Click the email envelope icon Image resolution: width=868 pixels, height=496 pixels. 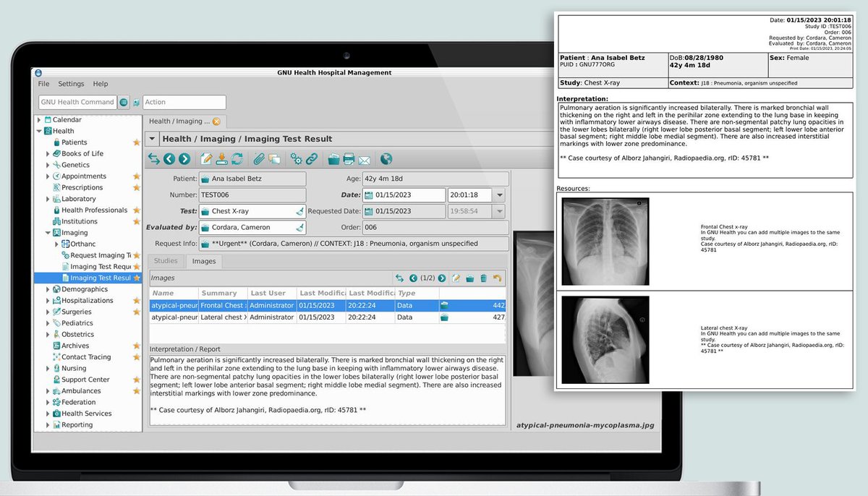[364, 159]
